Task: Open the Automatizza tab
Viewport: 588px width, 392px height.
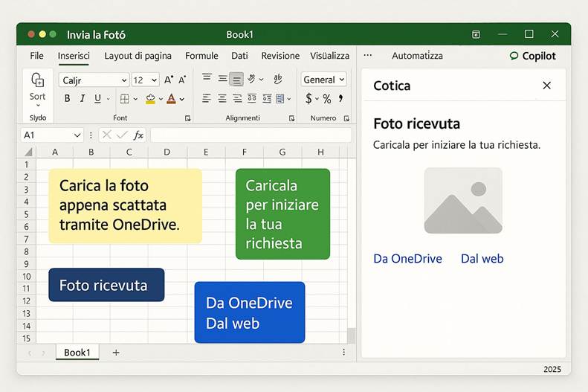Action: [417, 56]
